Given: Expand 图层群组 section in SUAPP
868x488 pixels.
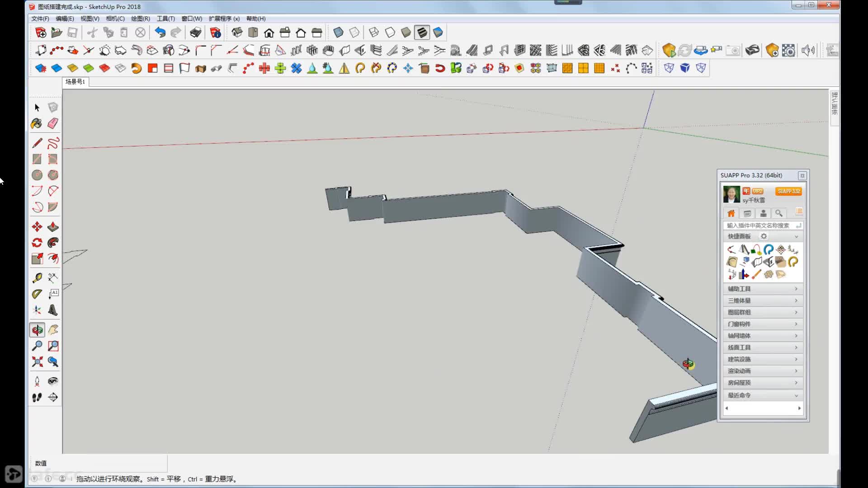Looking at the screenshot, I should [763, 312].
